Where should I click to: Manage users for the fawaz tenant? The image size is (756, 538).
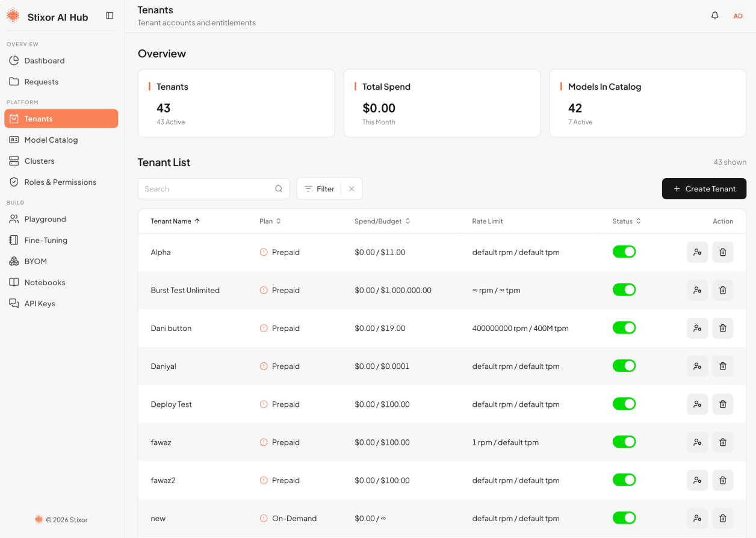pyautogui.click(x=697, y=442)
